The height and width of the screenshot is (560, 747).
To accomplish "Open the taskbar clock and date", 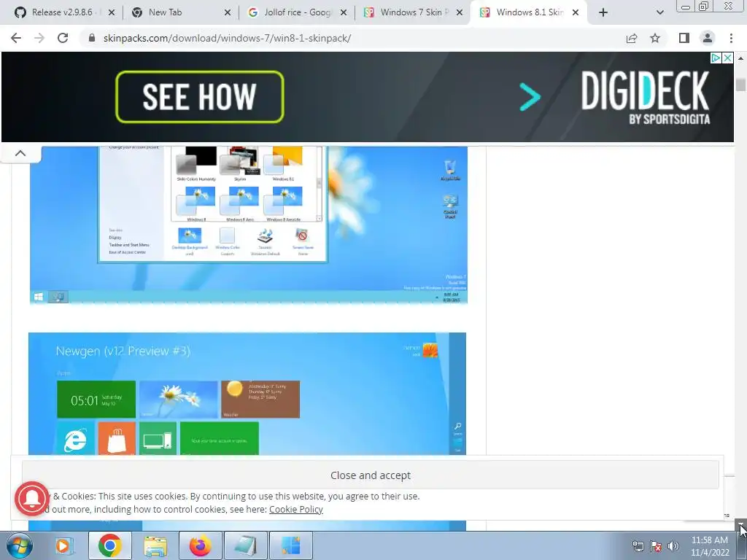I will click(x=710, y=546).
